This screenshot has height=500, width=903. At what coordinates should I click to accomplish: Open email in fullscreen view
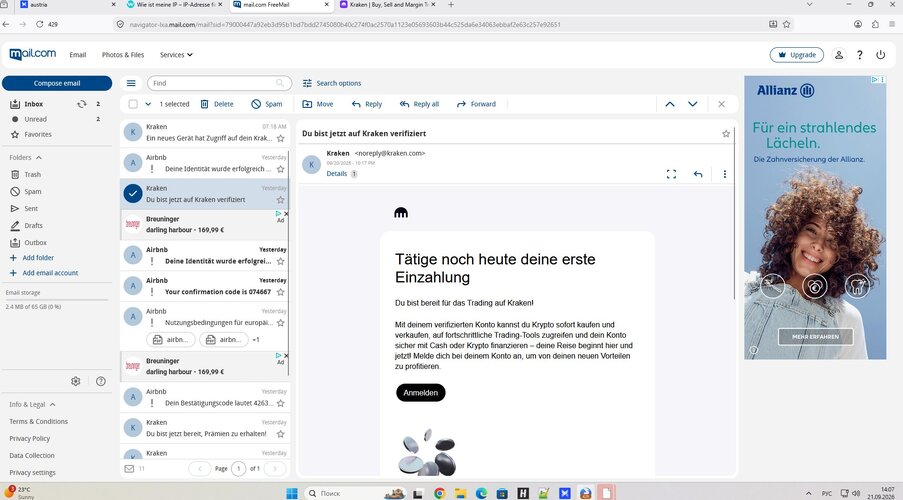coord(671,174)
